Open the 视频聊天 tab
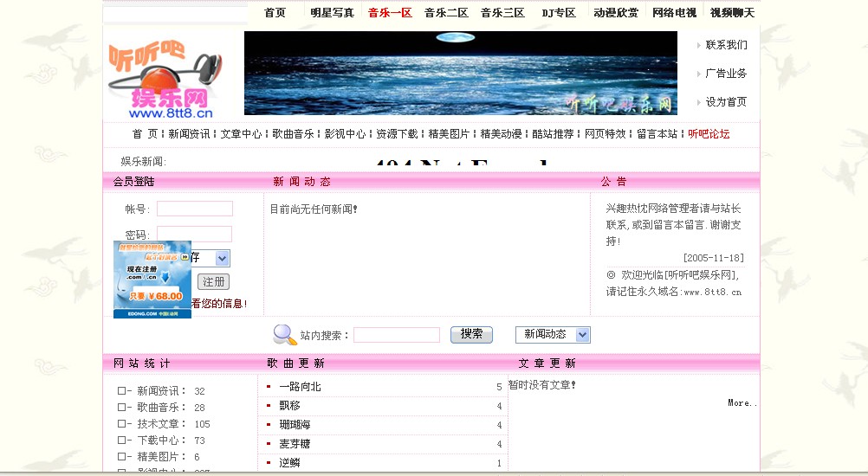 (732, 12)
